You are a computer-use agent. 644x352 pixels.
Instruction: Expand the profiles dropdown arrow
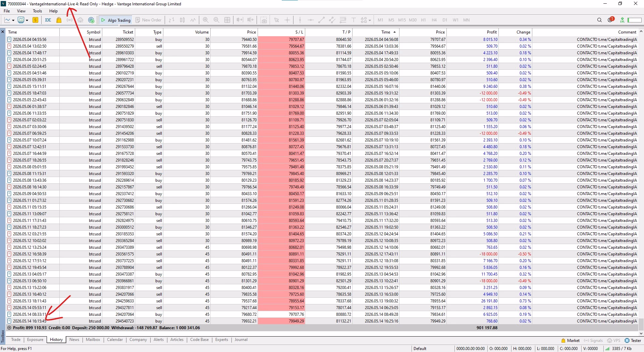[x=27, y=20]
